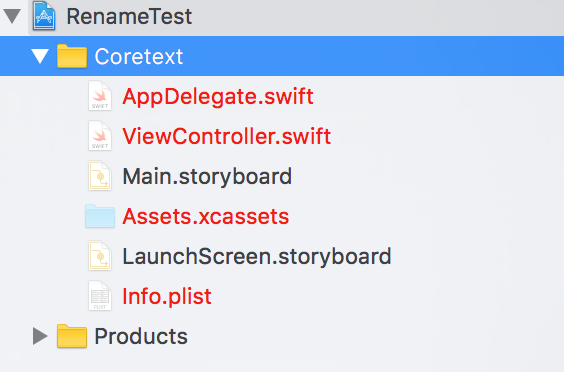Select the Assets.xcassets catalog name

pyautogui.click(x=206, y=217)
